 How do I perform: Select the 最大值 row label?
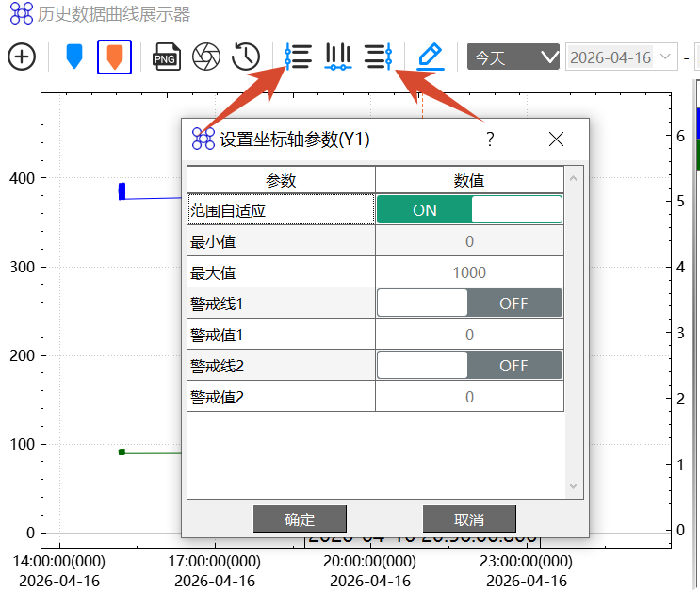pyautogui.click(x=281, y=272)
